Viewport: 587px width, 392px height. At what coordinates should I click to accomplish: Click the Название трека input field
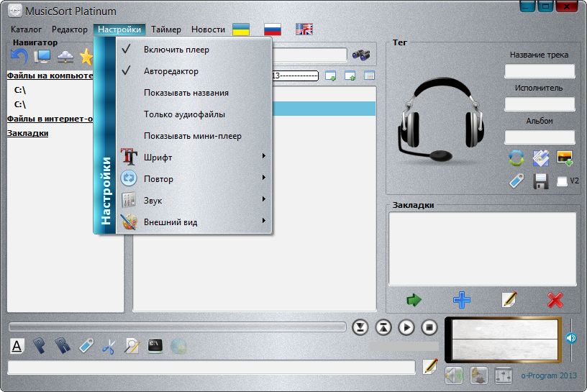(x=540, y=70)
